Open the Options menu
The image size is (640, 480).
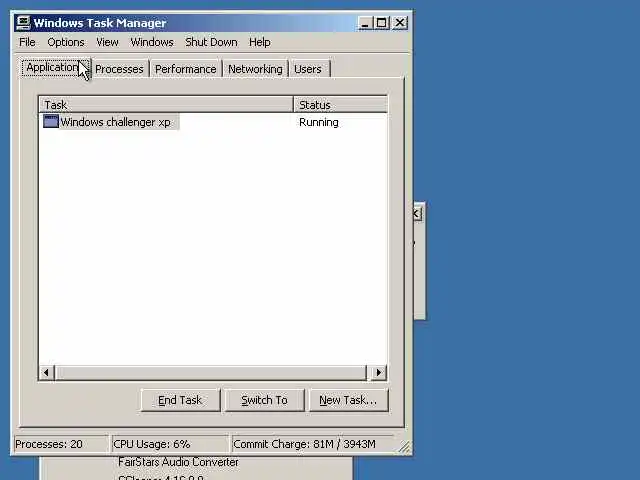click(66, 42)
